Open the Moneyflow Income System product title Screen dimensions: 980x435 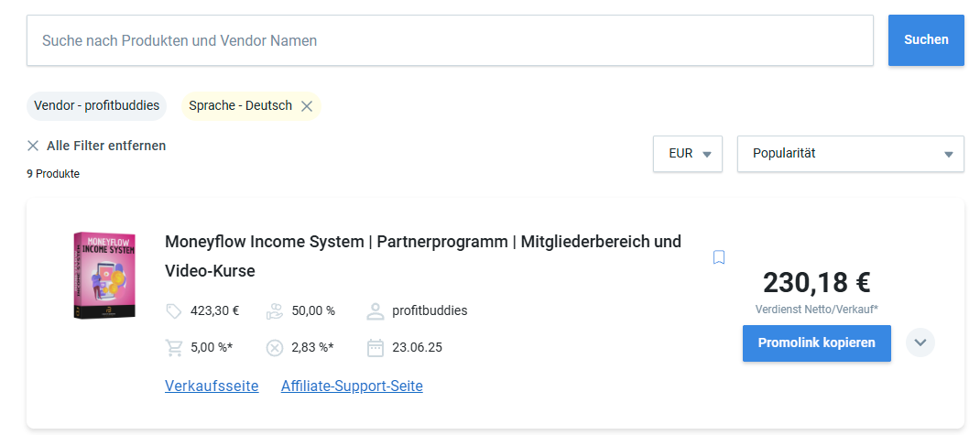pyautogui.click(x=423, y=256)
